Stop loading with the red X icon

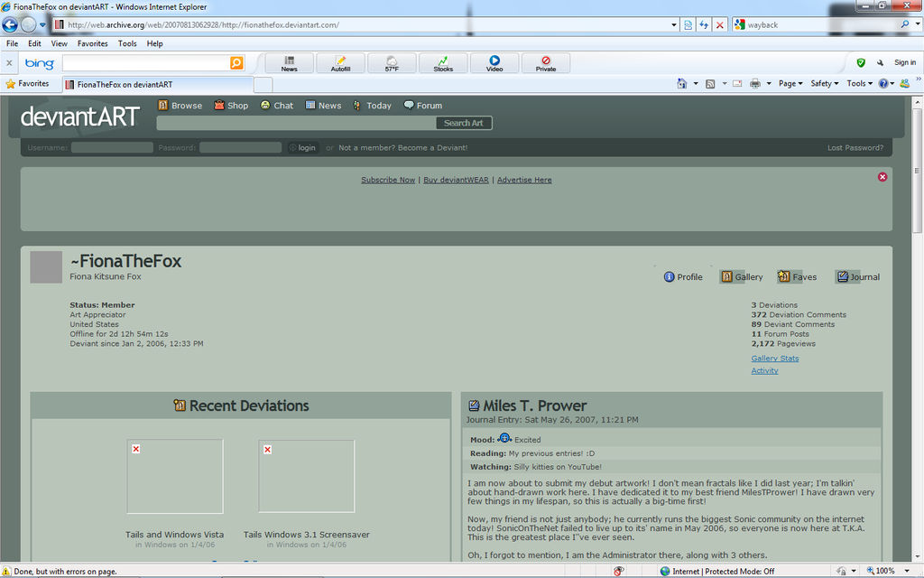tap(719, 24)
